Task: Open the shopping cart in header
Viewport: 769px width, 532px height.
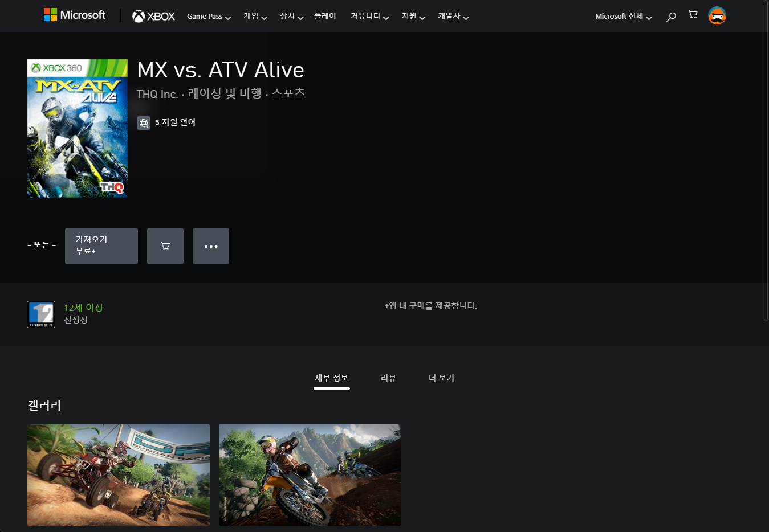Action: [693, 15]
